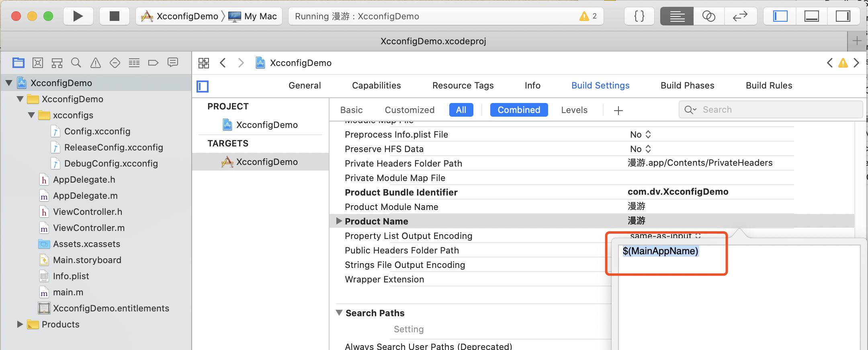The image size is (868, 350).
Task: Open the Resource Tags tab
Action: 463,85
